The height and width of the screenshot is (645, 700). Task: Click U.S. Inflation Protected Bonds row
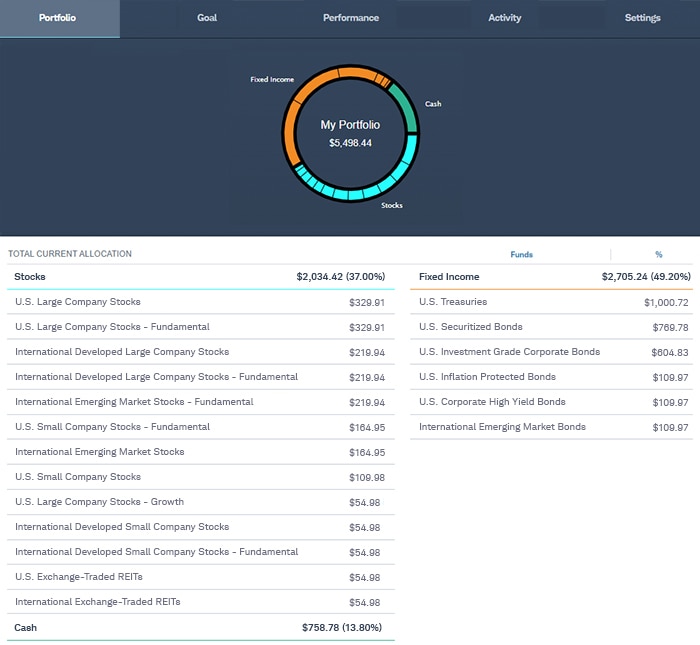(x=551, y=377)
